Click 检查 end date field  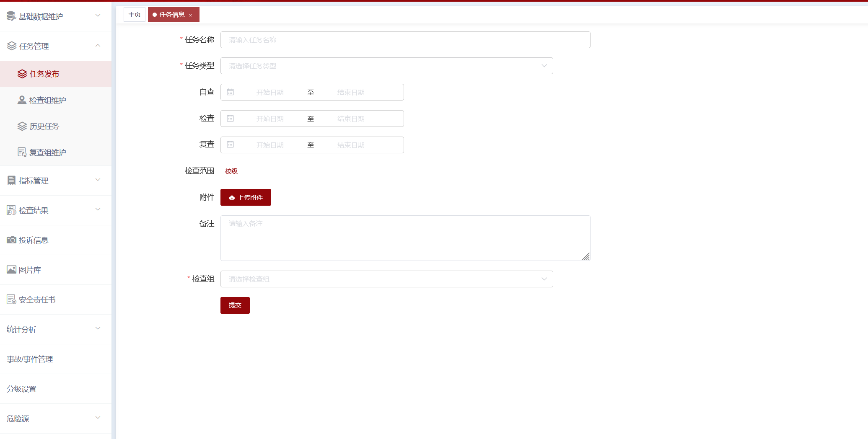point(351,119)
